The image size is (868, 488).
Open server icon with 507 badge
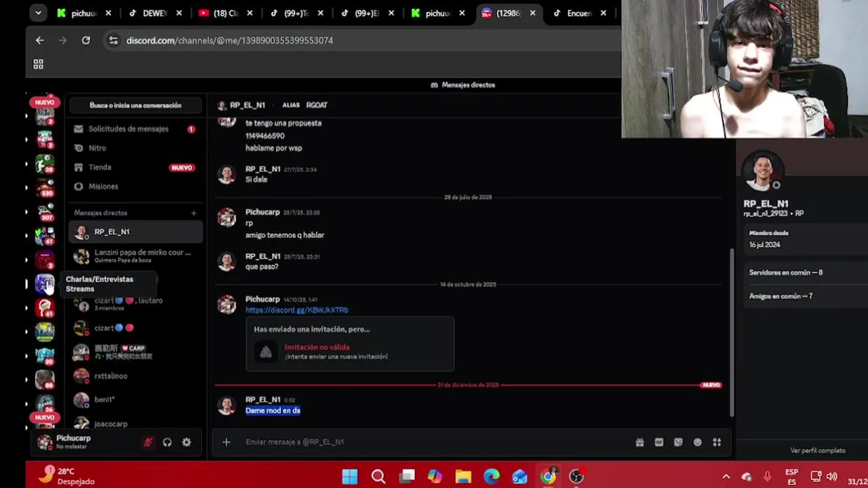(45, 211)
